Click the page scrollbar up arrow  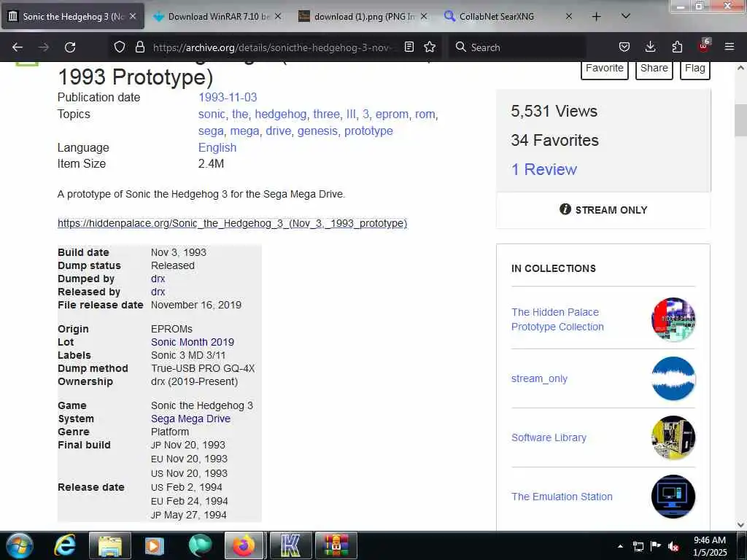(740, 68)
